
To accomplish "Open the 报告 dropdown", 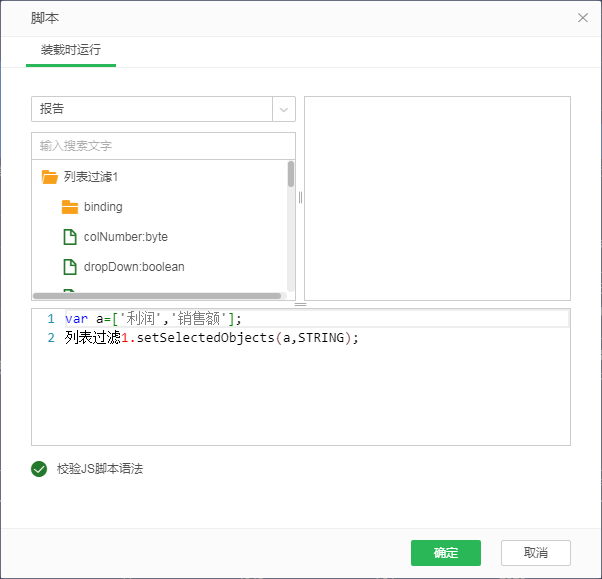I will coord(163,109).
